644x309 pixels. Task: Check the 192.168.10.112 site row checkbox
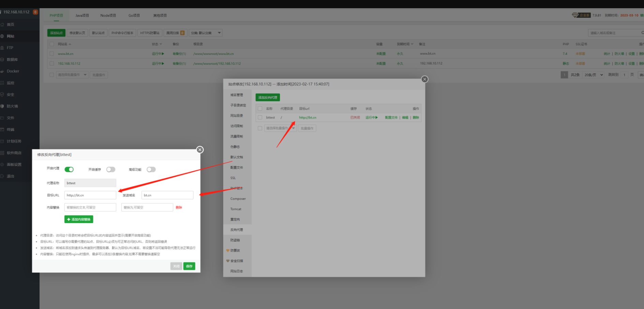tap(52, 63)
